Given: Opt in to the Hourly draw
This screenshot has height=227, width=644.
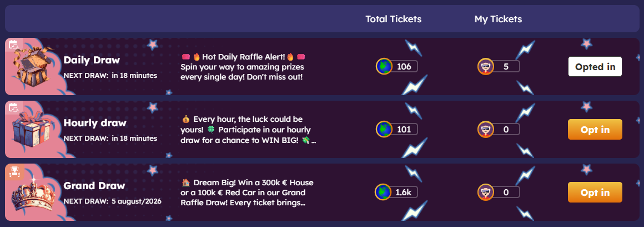Looking at the screenshot, I should (595, 130).
